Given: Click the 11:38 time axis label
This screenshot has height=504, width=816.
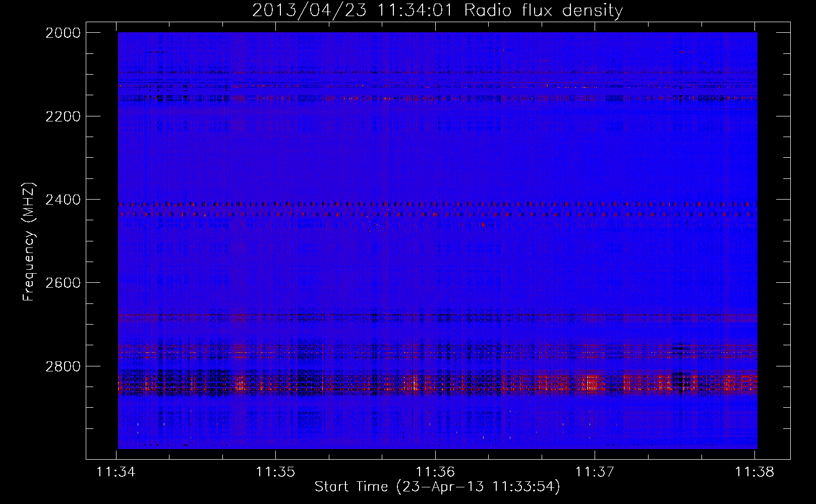Looking at the screenshot, I should [x=754, y=472].
